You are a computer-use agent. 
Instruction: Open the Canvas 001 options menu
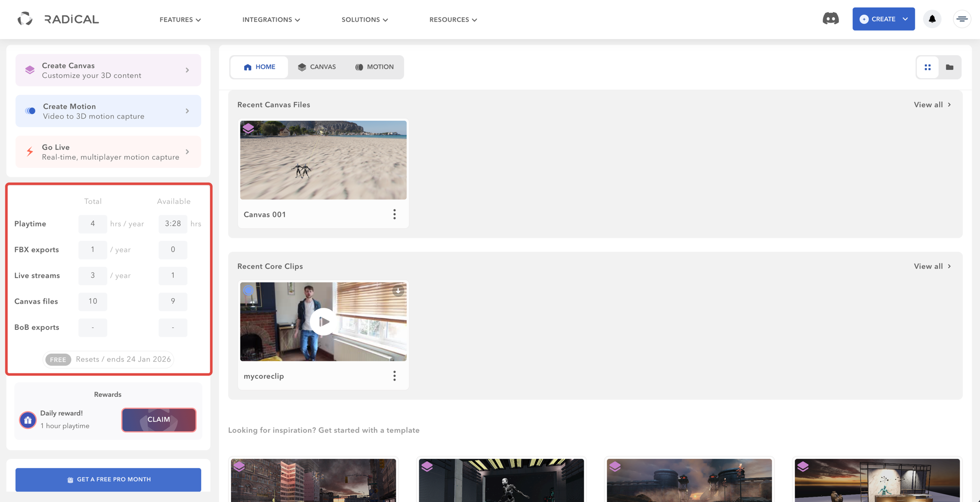[394, 214]
